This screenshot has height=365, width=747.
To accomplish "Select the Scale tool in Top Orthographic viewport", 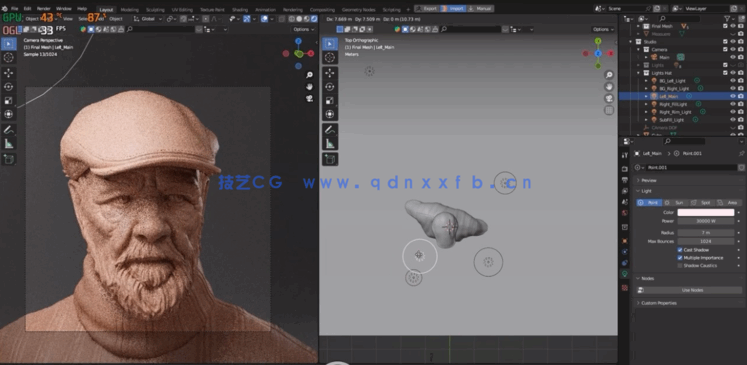I will tap(330, 101).
